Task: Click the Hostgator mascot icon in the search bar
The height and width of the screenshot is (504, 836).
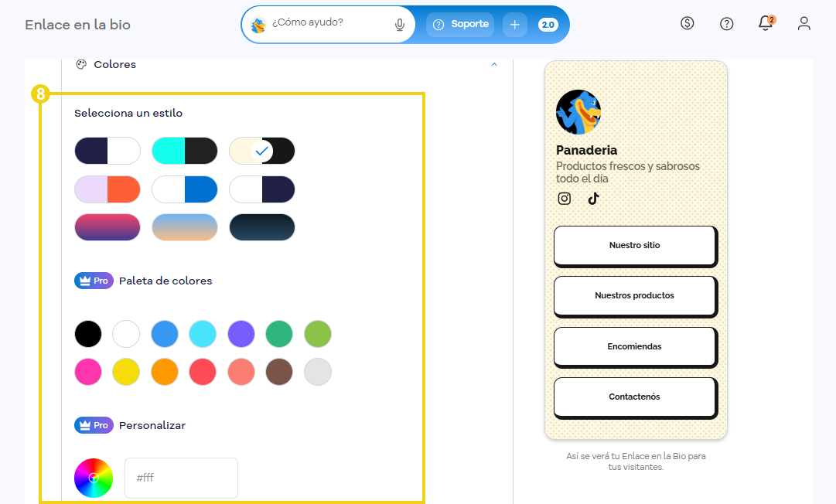Action: (x=258, y=25)
